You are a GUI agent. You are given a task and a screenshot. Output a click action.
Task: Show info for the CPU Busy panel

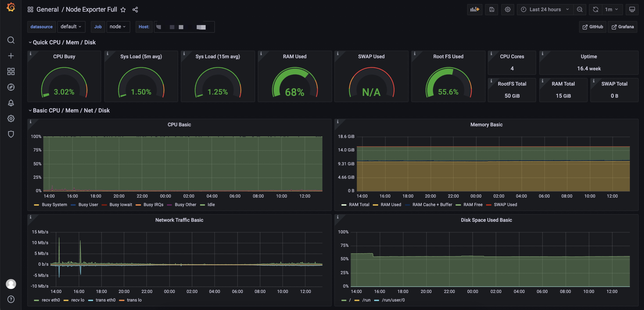[30, 54]
